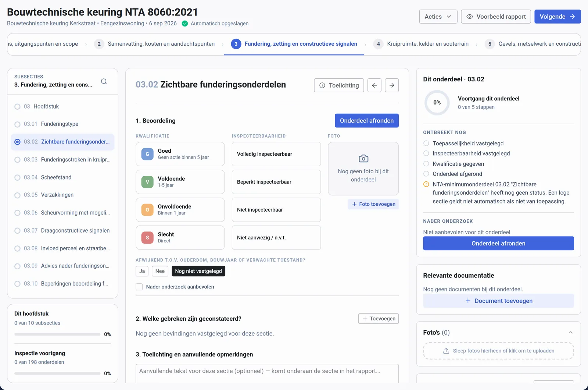The width and height of the screenshot is (588, 390).
Task: Click the orange O badge for Onvoldoende
Action: click(147, 210)
